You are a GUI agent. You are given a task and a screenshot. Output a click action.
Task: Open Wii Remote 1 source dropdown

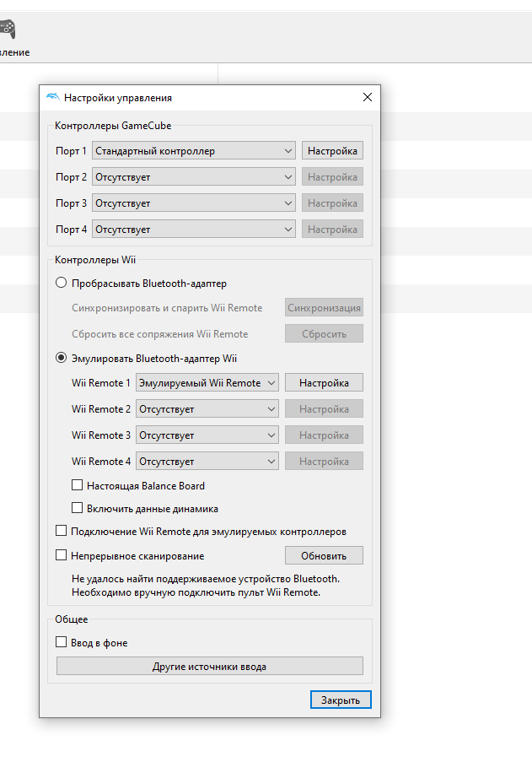207,383
